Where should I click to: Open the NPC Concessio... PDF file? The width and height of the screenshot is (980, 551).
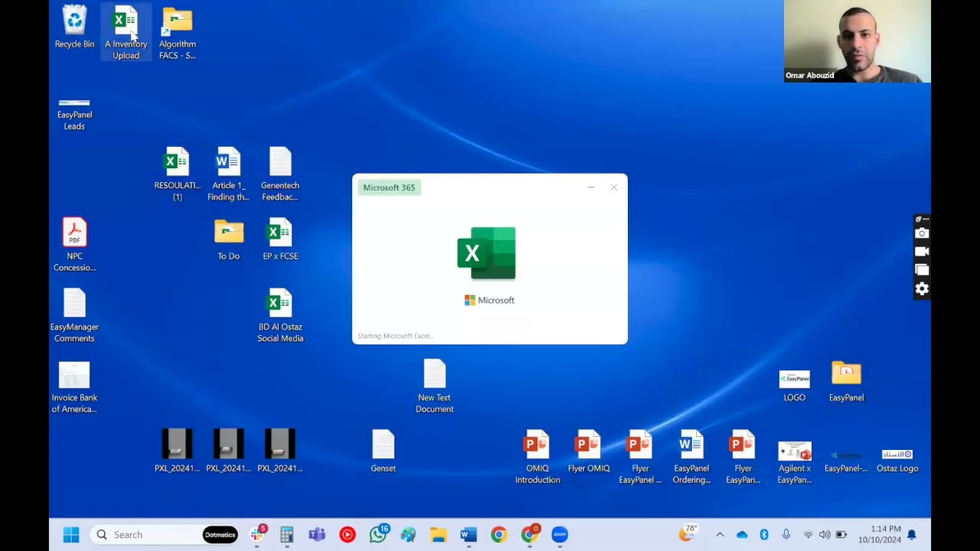[74, 245]
